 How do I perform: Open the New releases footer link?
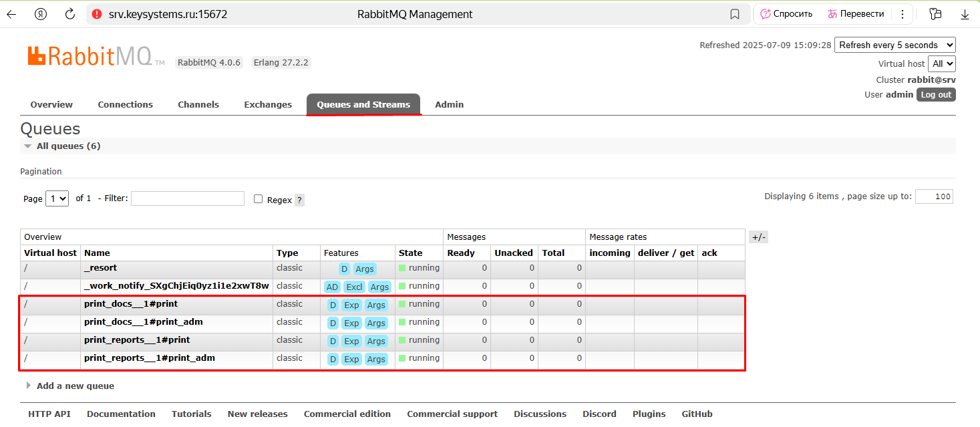[x=257, y=414]
